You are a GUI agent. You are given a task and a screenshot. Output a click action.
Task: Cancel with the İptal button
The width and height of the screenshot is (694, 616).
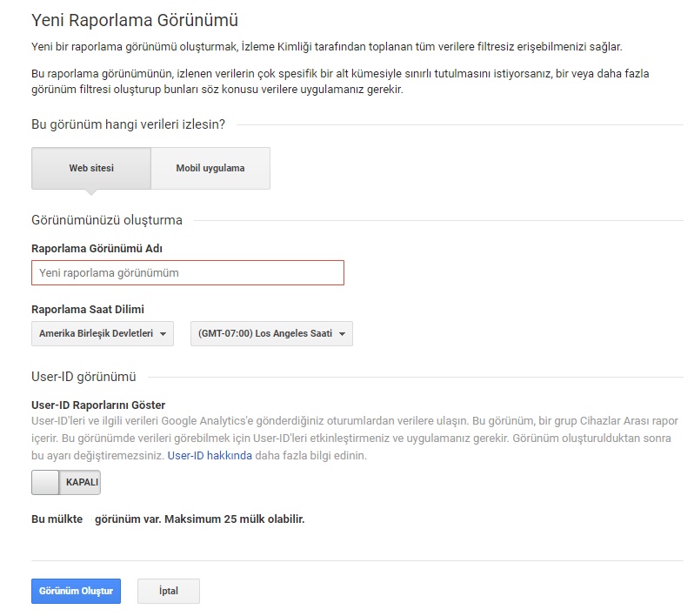tap(169, 592)
